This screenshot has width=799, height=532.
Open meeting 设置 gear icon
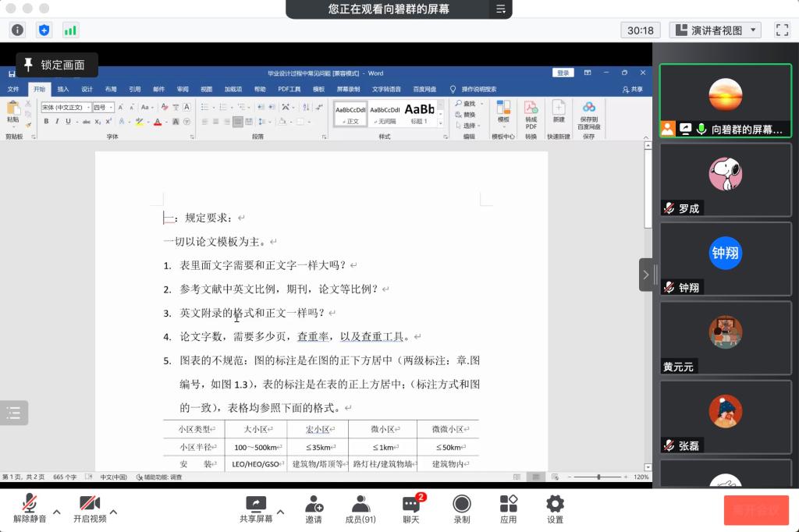coord(555,508)
